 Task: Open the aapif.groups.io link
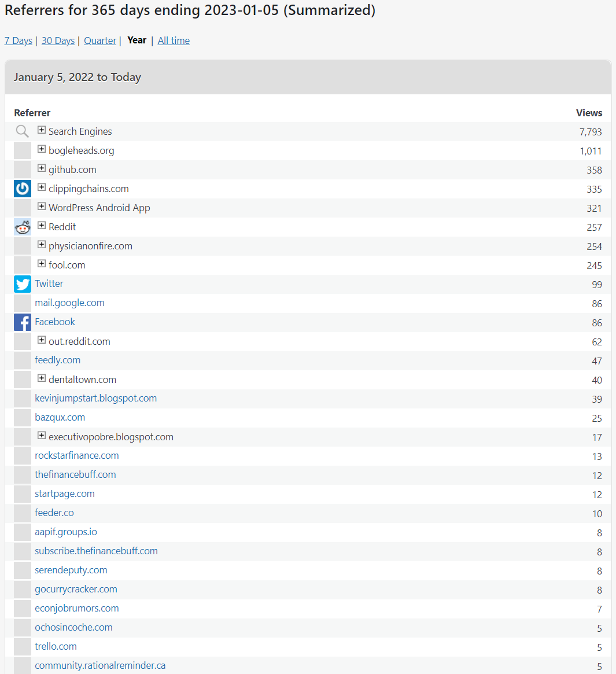[x=66, y=532]
